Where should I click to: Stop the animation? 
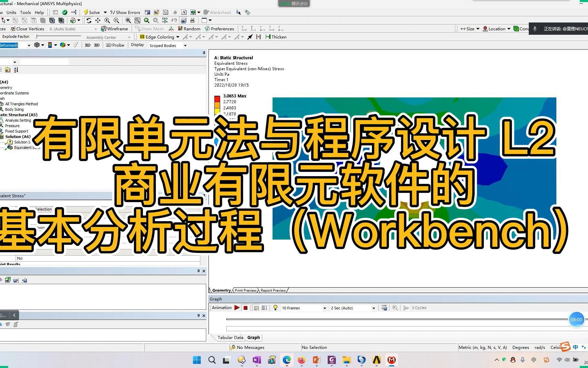pyautogui.click(x=245, y=308)
